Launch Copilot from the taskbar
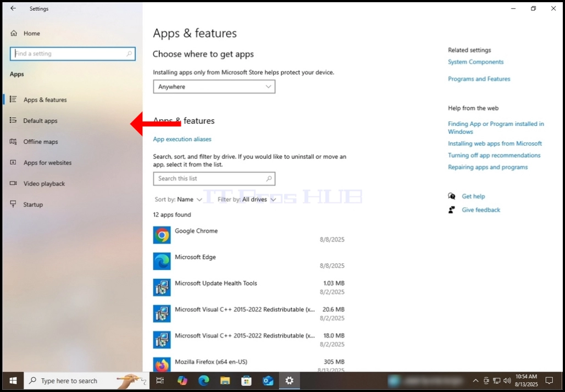Viewport: 565px width, 392px height. point(182,381)
